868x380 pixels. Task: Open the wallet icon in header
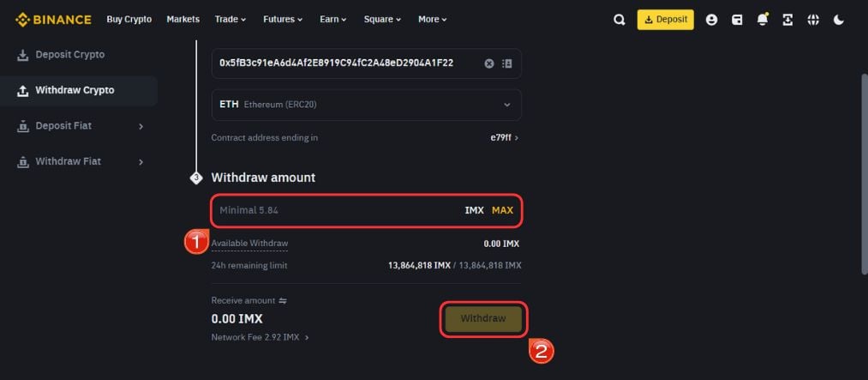737,20
